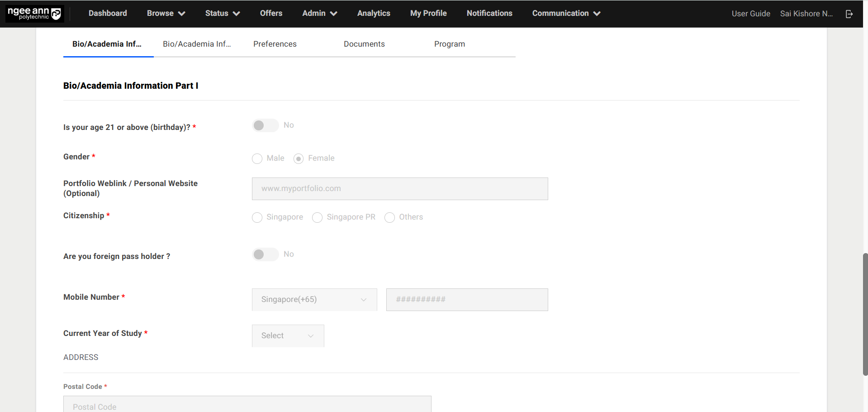
Task: Go to the Program tab
Action: (x=449, y=44)
